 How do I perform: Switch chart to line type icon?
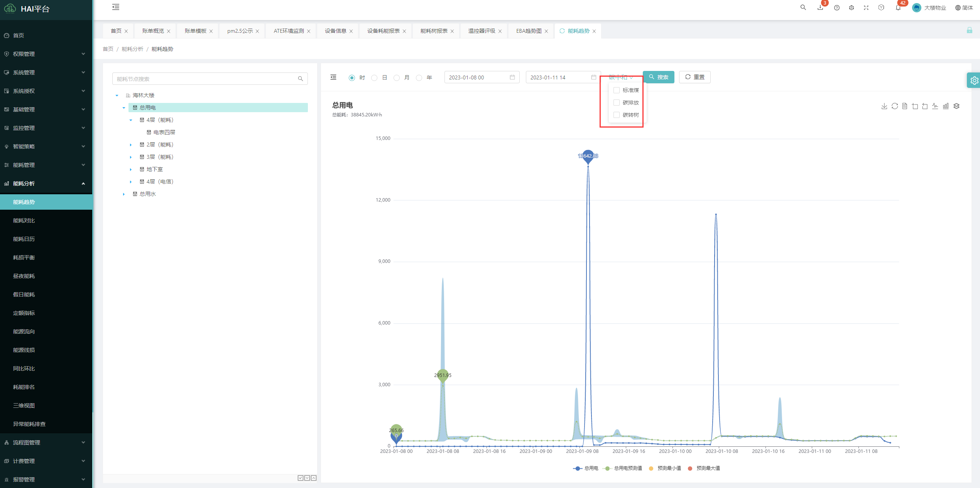tap(935, 106)
